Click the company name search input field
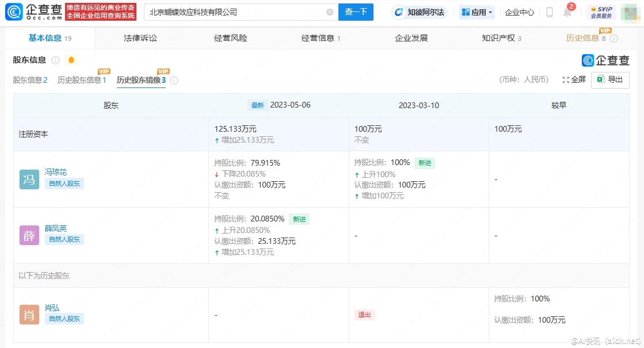 click(x=233, y=12)
